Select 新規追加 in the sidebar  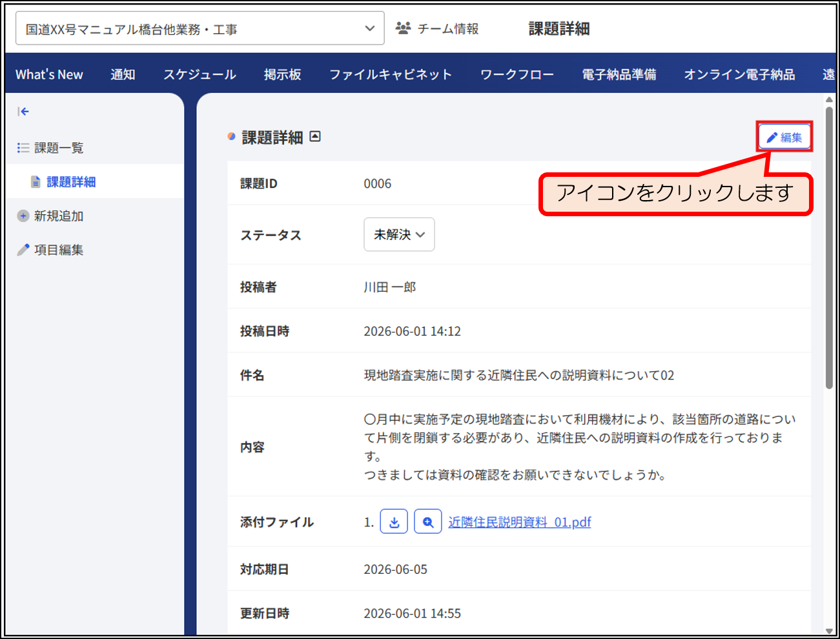click(59, 216)
